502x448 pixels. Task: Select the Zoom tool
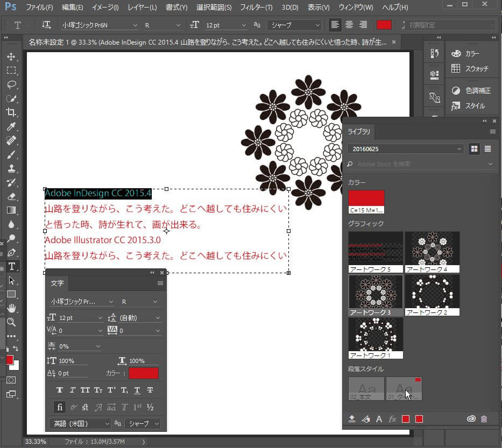pos(11,322)
